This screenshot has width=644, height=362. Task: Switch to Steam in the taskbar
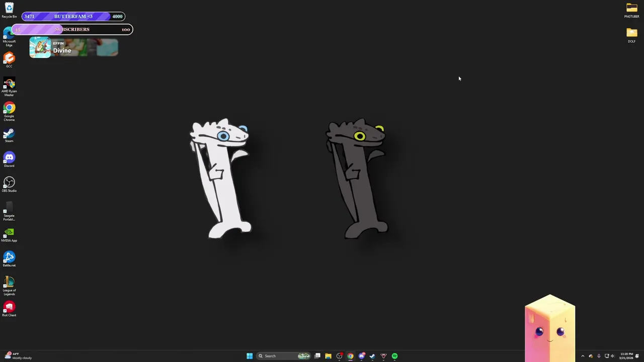pyautogui.click(x=372, y=356)
